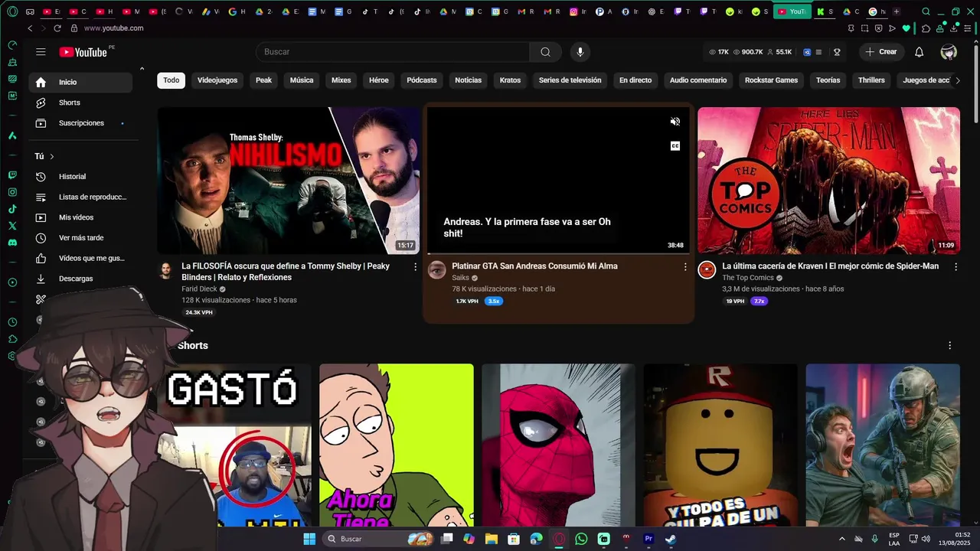
Task: Select the Videojuegos filter chip
Action: click(217, 80)
